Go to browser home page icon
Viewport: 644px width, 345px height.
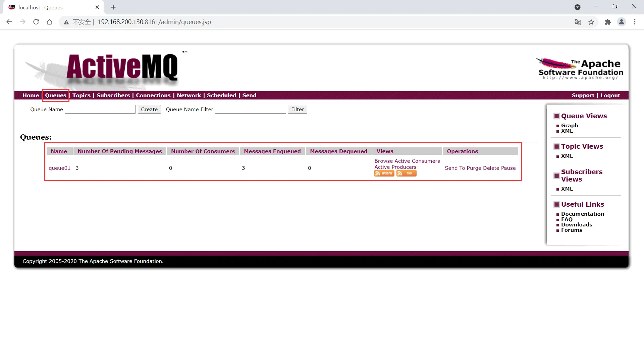[50, 22]
